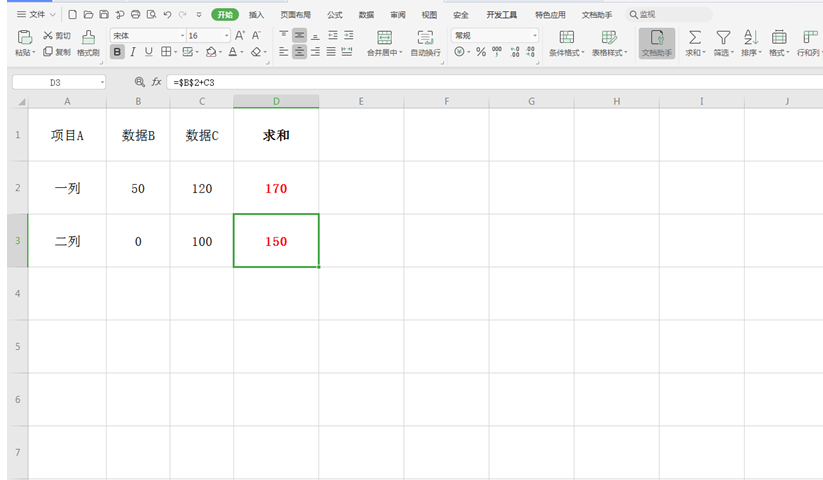The image size is (823, 480).
Task: Select column D header
Action: tap(276, 101)
